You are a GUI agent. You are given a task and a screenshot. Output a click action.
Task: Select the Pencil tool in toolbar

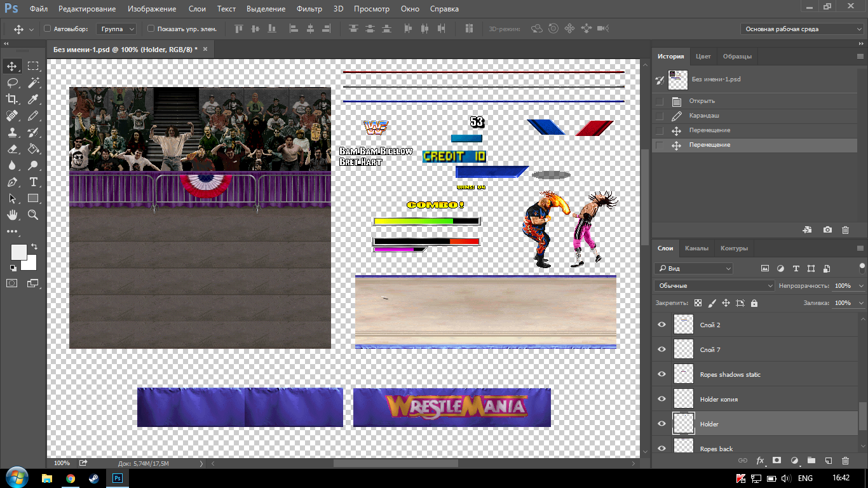click(33, 116)
